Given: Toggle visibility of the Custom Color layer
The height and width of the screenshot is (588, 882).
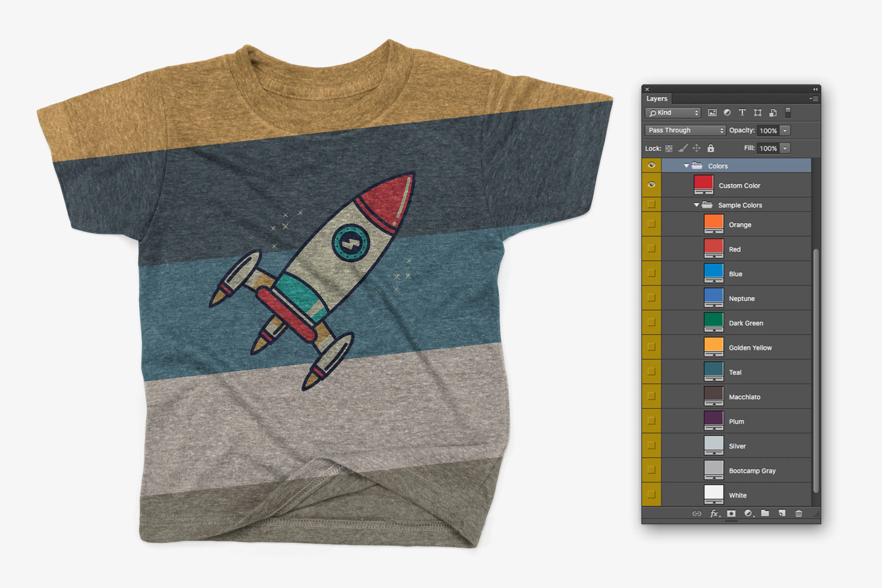Looking at the screenshot, I should coord(652,185).
